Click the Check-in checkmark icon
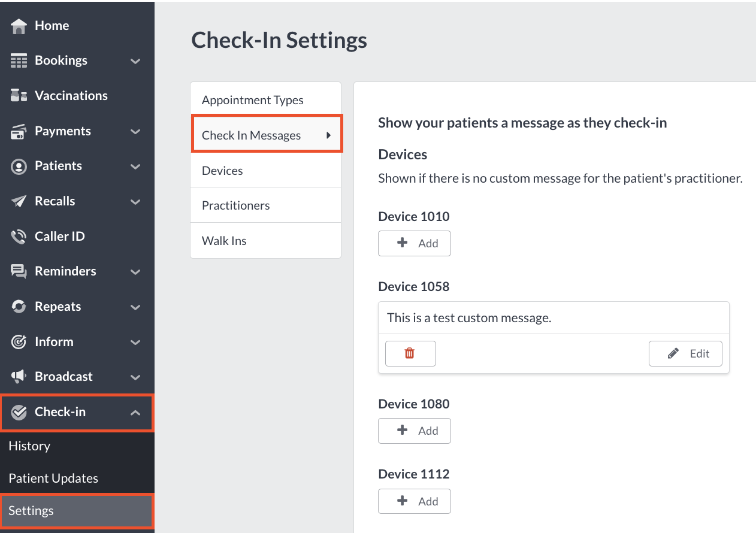The width and height of the screenshot is (756, 533). (19, 411)
